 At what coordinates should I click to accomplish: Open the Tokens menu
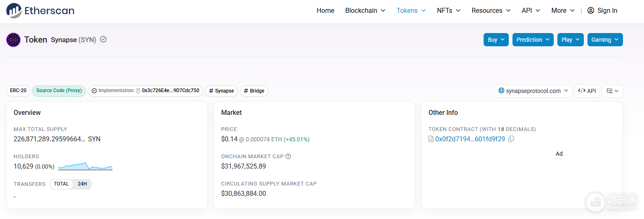[411, 11]
